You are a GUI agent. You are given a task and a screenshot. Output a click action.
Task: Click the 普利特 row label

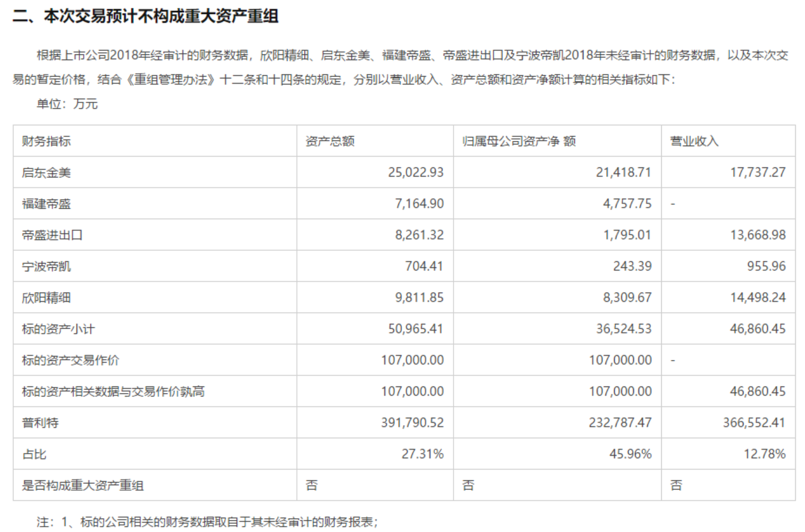coord(40,422)
